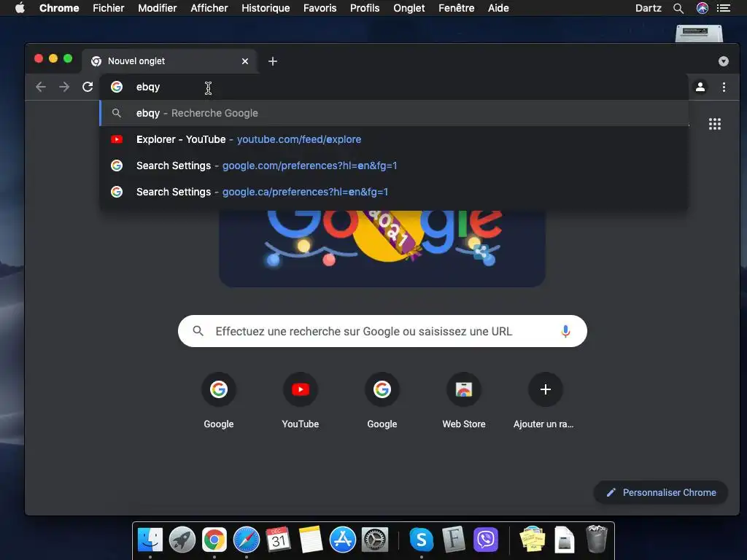Open the Apple menu
This screenshot has width=747, height=560.
20,7
